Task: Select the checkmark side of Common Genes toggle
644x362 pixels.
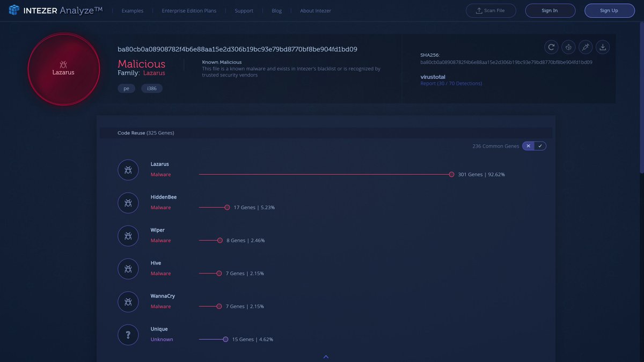Action: tap(540, 146)
